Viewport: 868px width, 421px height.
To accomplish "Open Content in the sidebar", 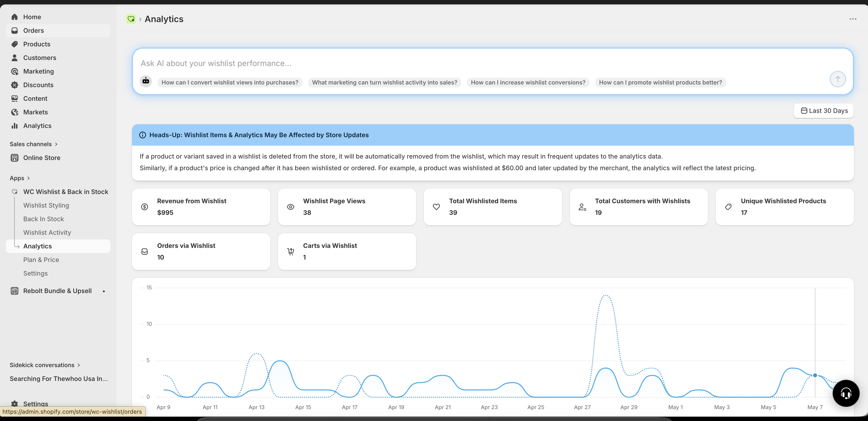I will (x=58, y=99).
